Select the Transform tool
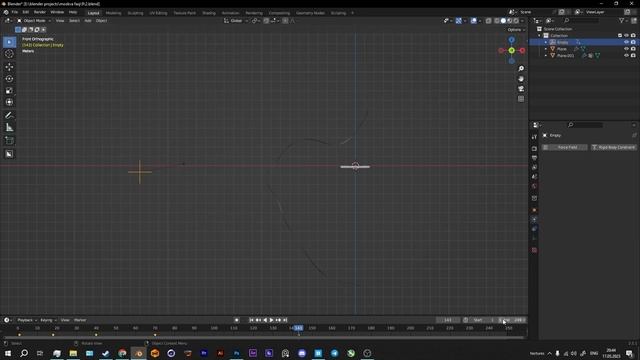The height and width of the screenshot is (360, 640). 9,102
